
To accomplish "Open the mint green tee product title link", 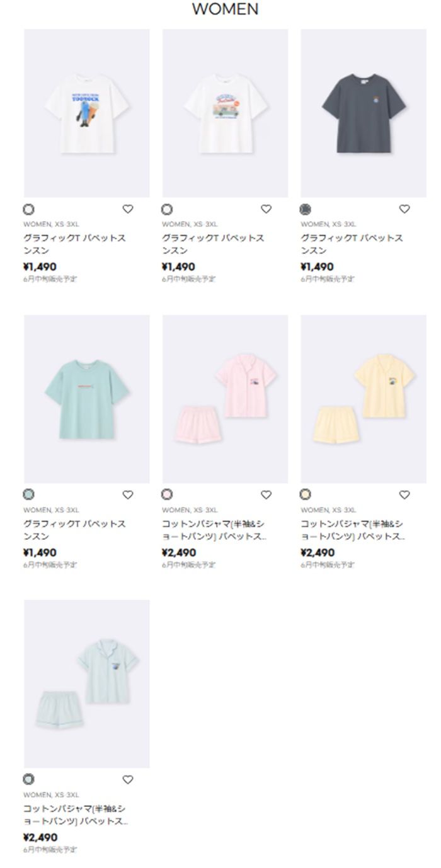I will pyautogui.click(x=74, y=530).
